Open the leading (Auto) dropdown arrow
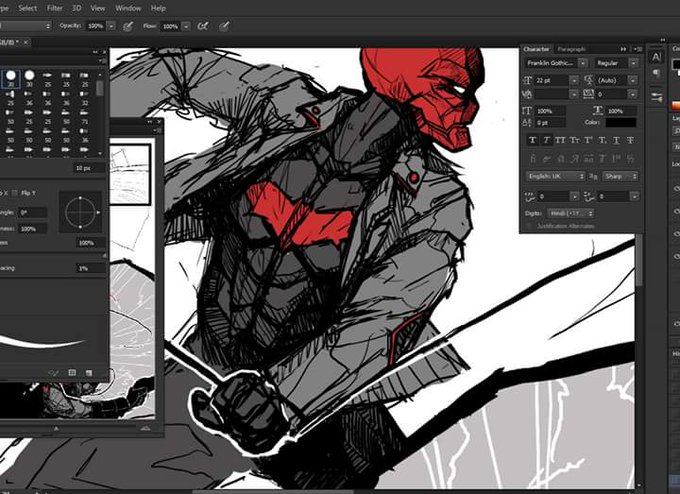This screenshot has height=494, width=680. point(633,80)
